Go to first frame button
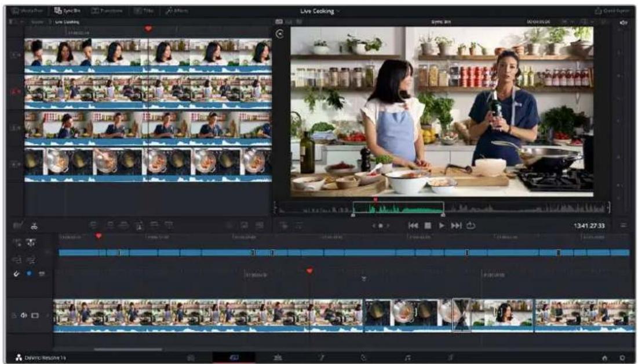The height and width of the screenshot is (364, 638). [x=413, y=226]
